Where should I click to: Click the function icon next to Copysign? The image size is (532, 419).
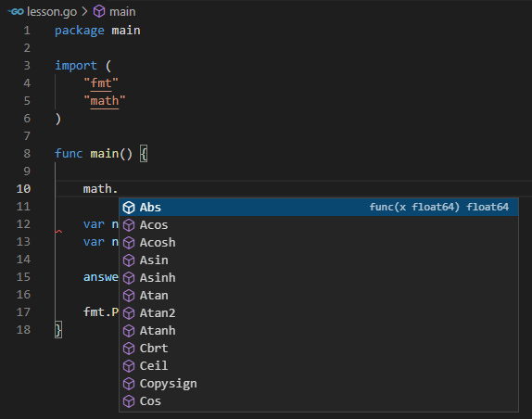129,384
